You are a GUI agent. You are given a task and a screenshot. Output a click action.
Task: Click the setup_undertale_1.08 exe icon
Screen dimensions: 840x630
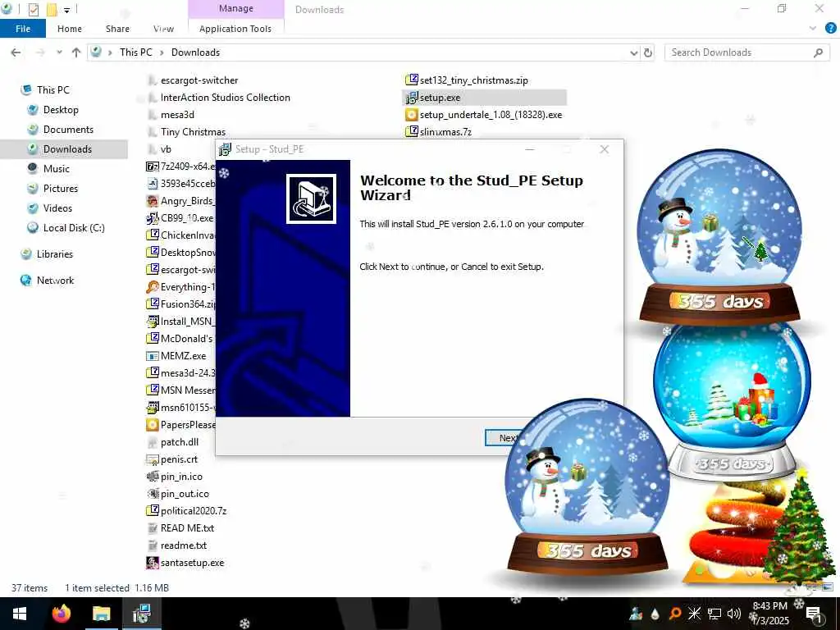412,115
